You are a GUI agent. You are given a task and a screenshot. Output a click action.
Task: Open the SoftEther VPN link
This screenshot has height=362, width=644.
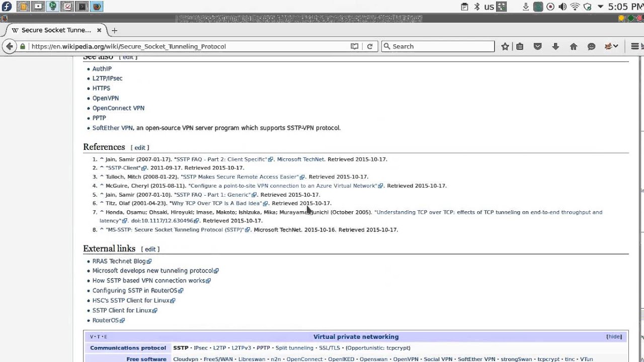113,128
